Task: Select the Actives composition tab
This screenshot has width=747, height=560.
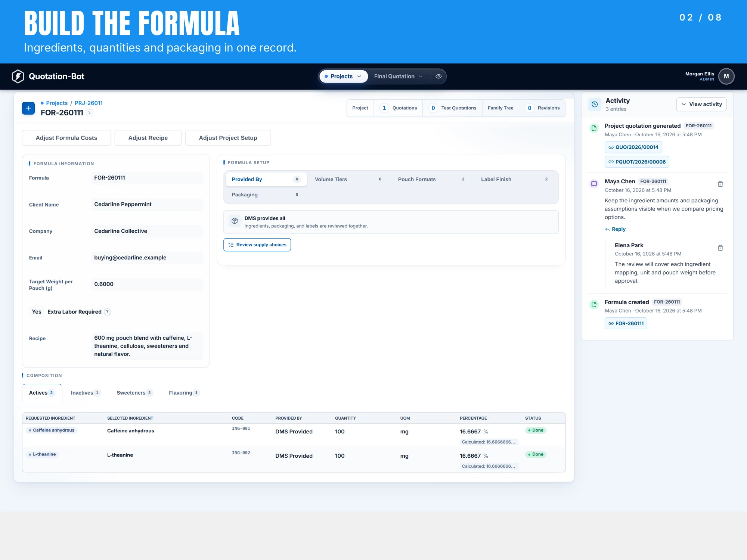Action: [42, 393]
